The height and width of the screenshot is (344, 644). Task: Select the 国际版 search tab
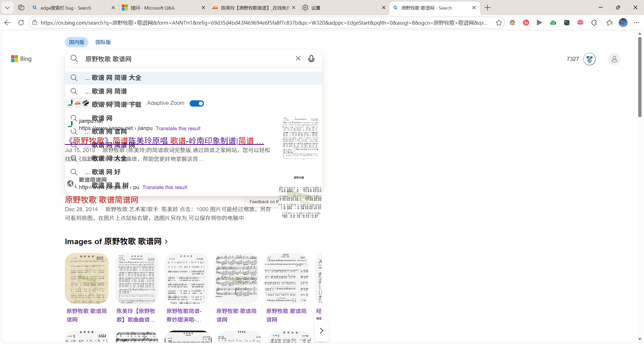click(103, 42)
